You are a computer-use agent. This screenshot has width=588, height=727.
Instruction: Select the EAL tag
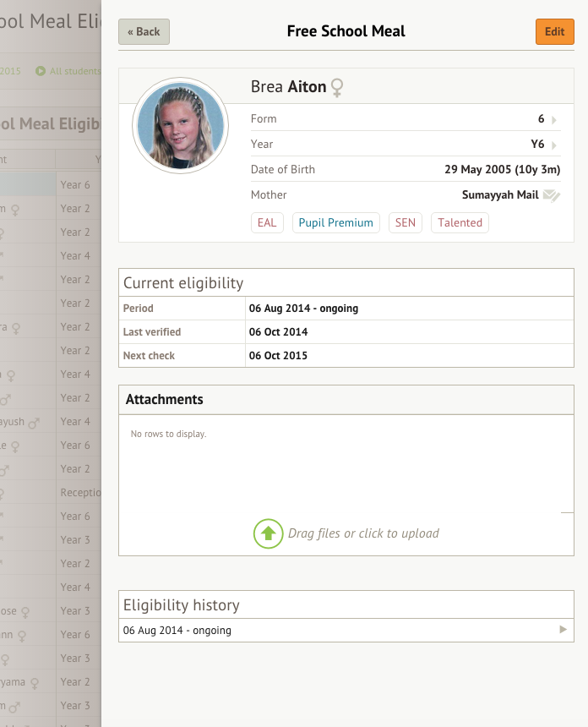pos(267,222)
